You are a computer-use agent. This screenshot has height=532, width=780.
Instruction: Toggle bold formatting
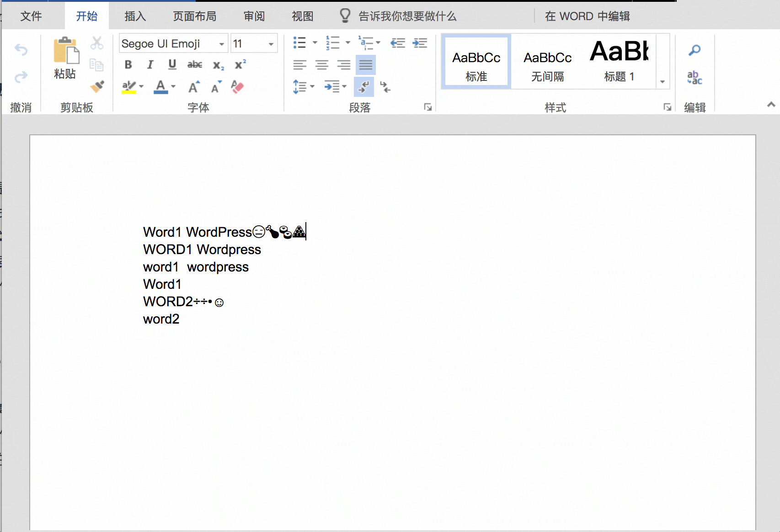pyautogui.click(x=128, y=64)
